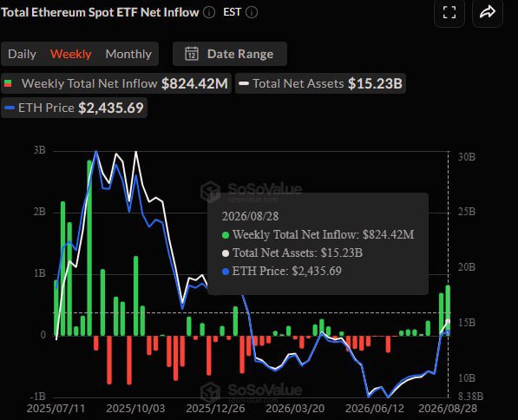The height and width of the screenshot is (420, 518).
Task: Toggle Weekly Total Net Inflow legend series
Action: (x=116, y=83)
